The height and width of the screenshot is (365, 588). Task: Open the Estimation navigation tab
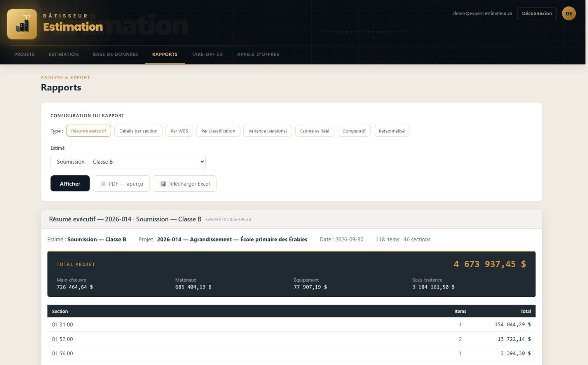(64, 54)
